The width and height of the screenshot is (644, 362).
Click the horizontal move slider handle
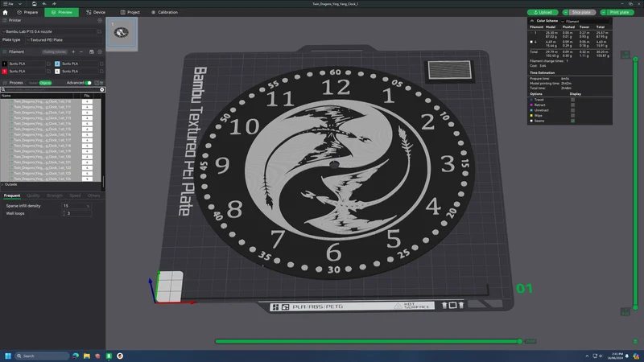pyautogui.click(x=519, y=341)
